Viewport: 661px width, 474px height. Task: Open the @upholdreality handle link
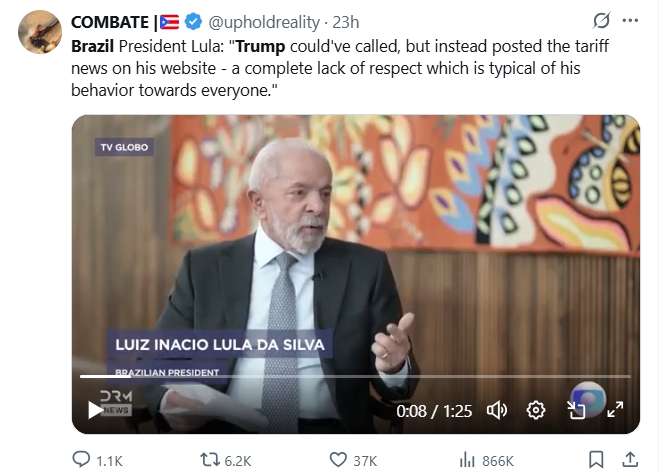pos(264,22)
